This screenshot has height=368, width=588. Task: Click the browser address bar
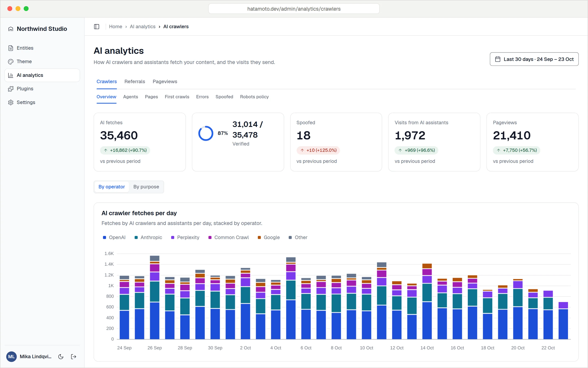[x=294, y=9]
